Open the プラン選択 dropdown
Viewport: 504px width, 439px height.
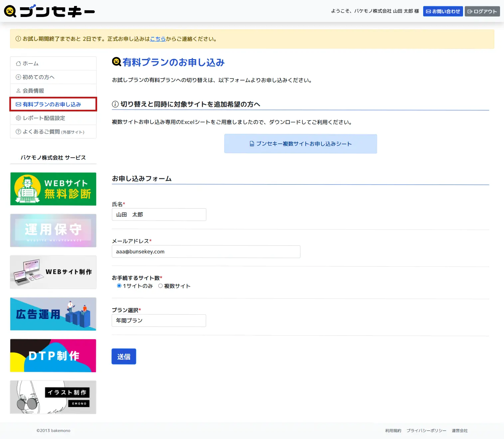click(159, 321)
